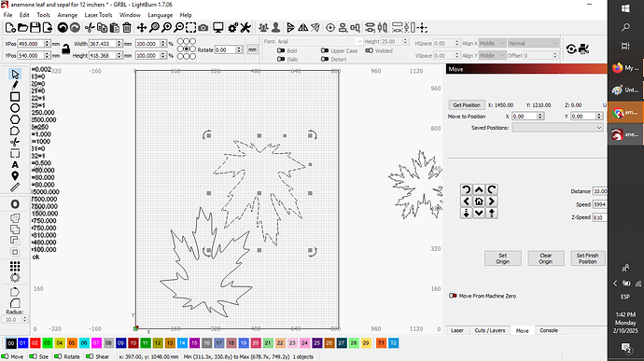Screen dimensions: 644x361
Task: Pick the Polygon tool in left toolbar
Action: tap(15, 119)
